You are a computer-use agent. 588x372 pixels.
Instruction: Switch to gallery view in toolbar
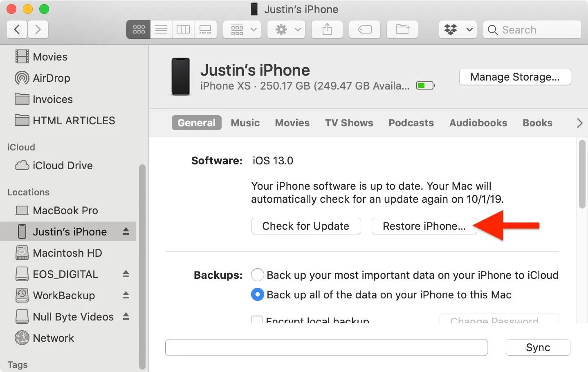[x=205, y=29]
